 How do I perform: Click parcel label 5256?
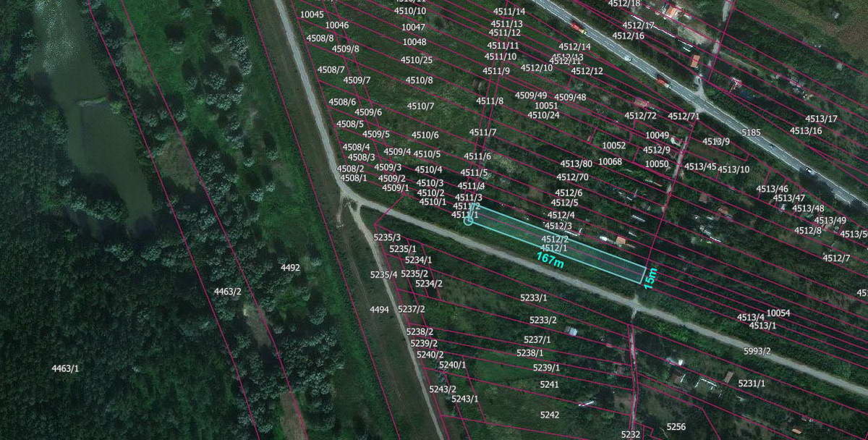tap(676, 427)
